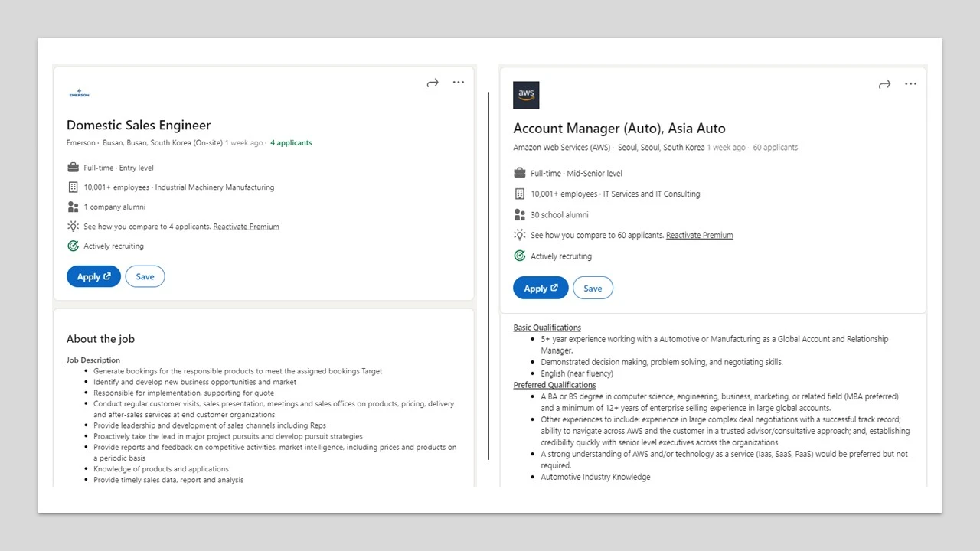
Task: Click the Actively recruiting icon in Emerson card
Action: pyautogui.click(x=73, y=246)
